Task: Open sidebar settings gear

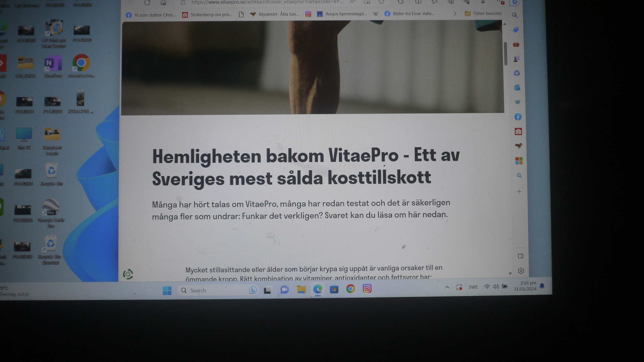Action: click(x=521, y=271)
